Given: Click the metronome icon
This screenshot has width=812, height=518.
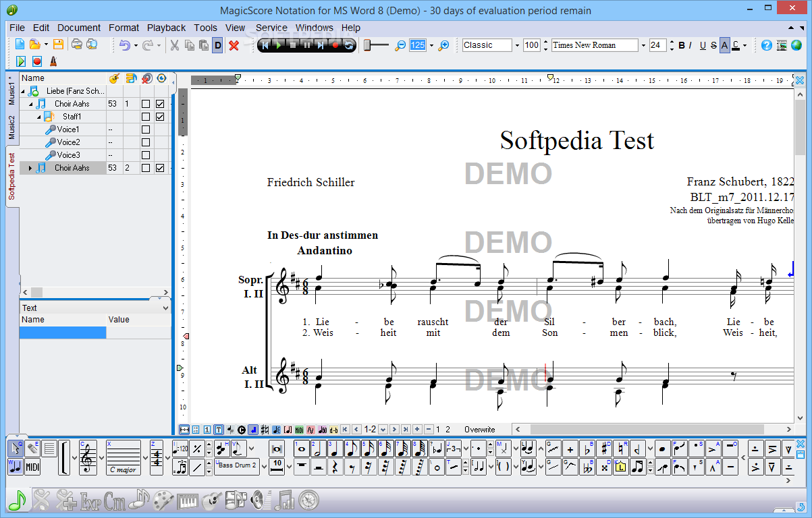Looking at the screenshot, I should [x=52, y=61].
